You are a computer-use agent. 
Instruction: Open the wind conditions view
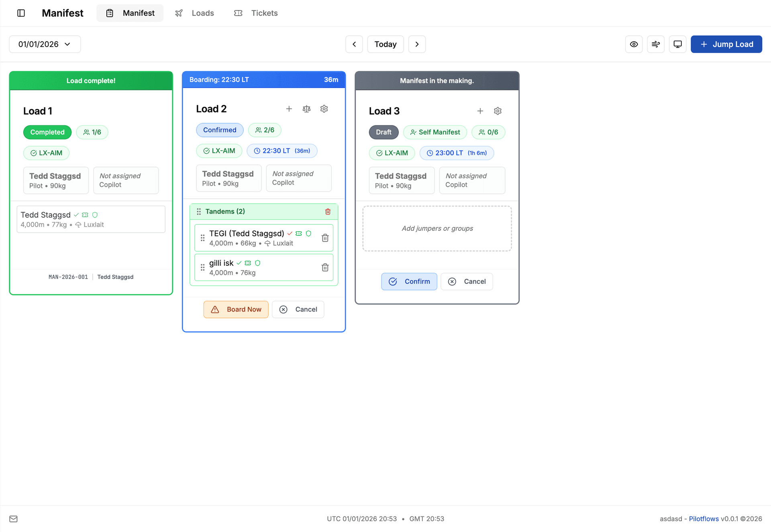[656, 44]
